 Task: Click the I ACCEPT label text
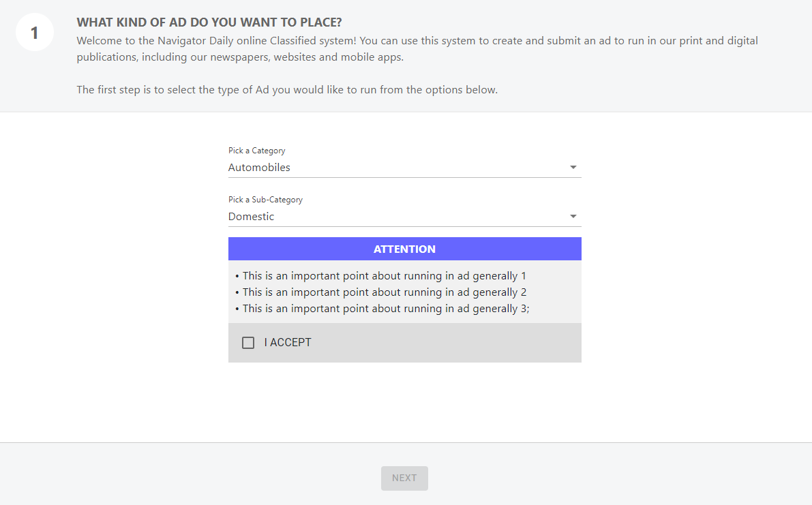[288, 343]
